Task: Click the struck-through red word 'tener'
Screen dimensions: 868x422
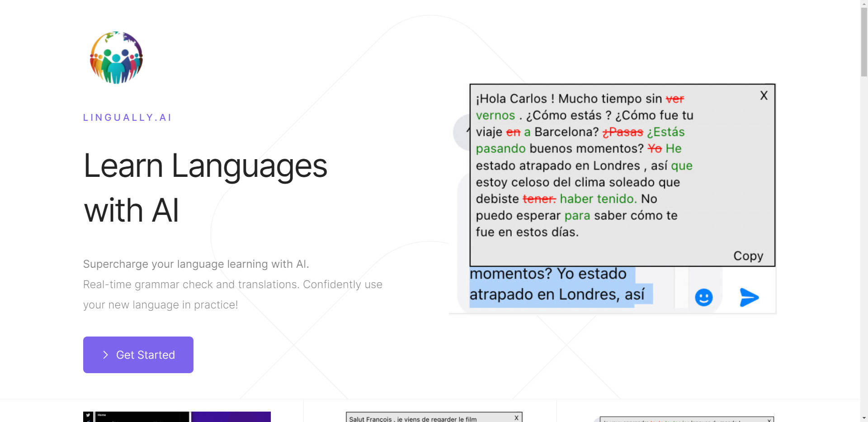Action: pos(539,199)
